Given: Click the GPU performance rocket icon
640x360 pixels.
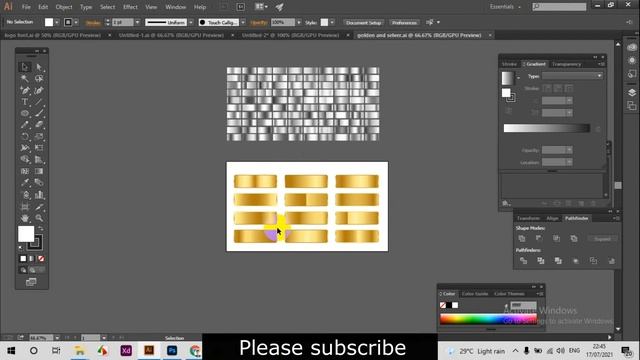Looking at the screenshot, I should pyautogui.click(x=280, y=7).
